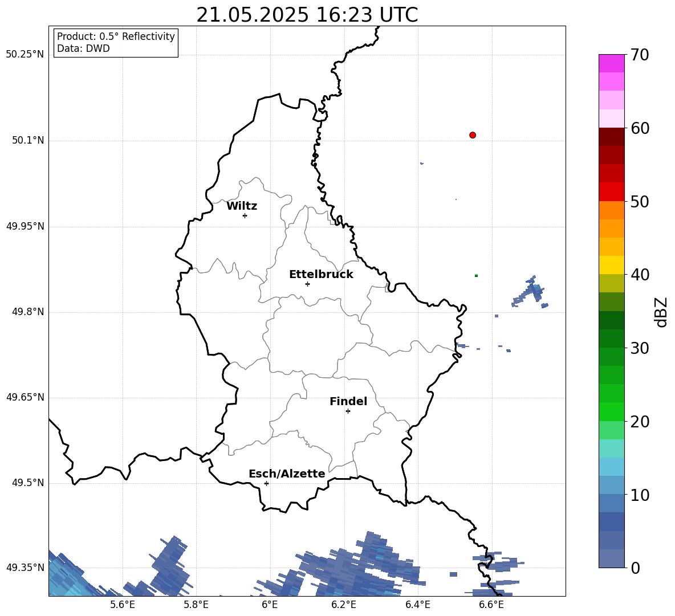Pick the dark maroon swatch just below 60 dBZ
This screenshot has height=616, width=675.
(x=612, y=137)
